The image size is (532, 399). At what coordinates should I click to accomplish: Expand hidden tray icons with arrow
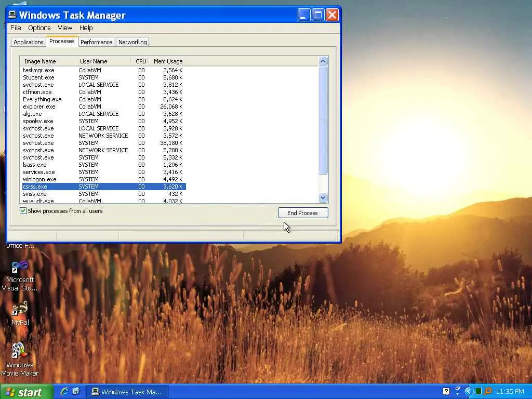click(x=469, y=392)
